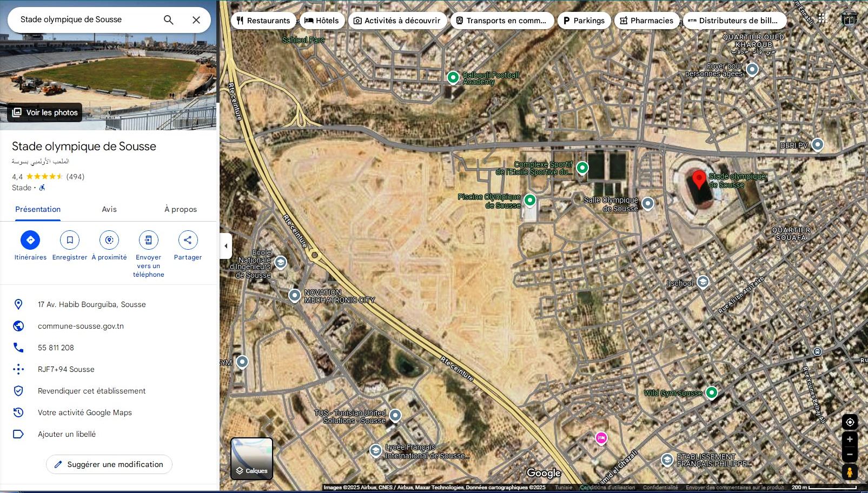Grab the Street View pegman icon
This screenshot has height=493, width=868.
(x=850, y=472)
